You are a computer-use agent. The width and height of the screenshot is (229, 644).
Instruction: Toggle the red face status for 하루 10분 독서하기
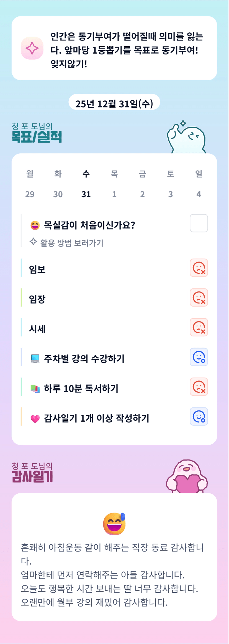tap(199, 387)
